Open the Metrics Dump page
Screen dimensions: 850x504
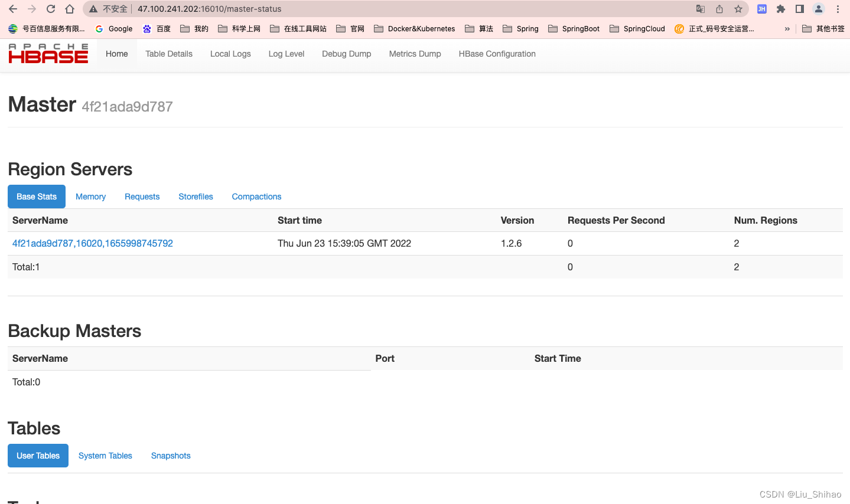click(x=415, y=54)
